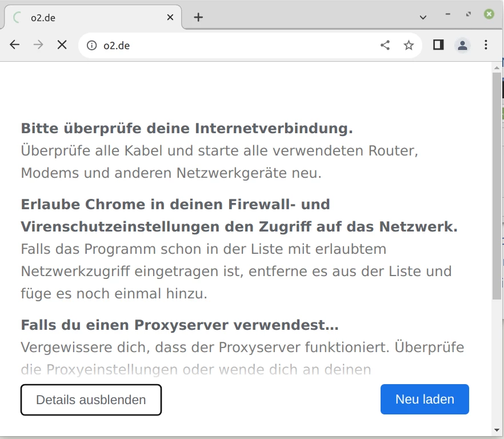Image resolution: width=504 pixels, height=439 pixels.
Task: View site information for o2.de
Action: [x=92, y=45]
